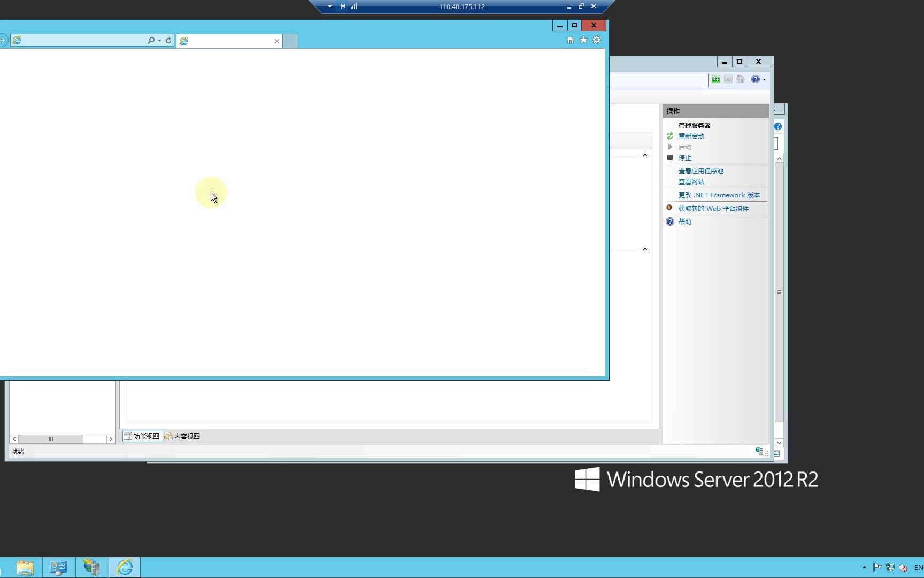This screenshot has height=578, width=924.
Task: Click IIS Manager home icon
Action: coord(741,80)
